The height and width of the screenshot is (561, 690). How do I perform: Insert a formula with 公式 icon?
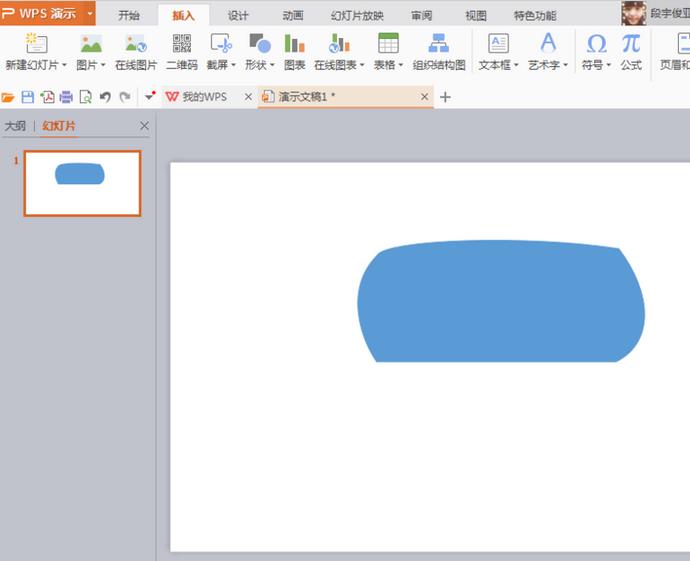(x=630, y=44)
